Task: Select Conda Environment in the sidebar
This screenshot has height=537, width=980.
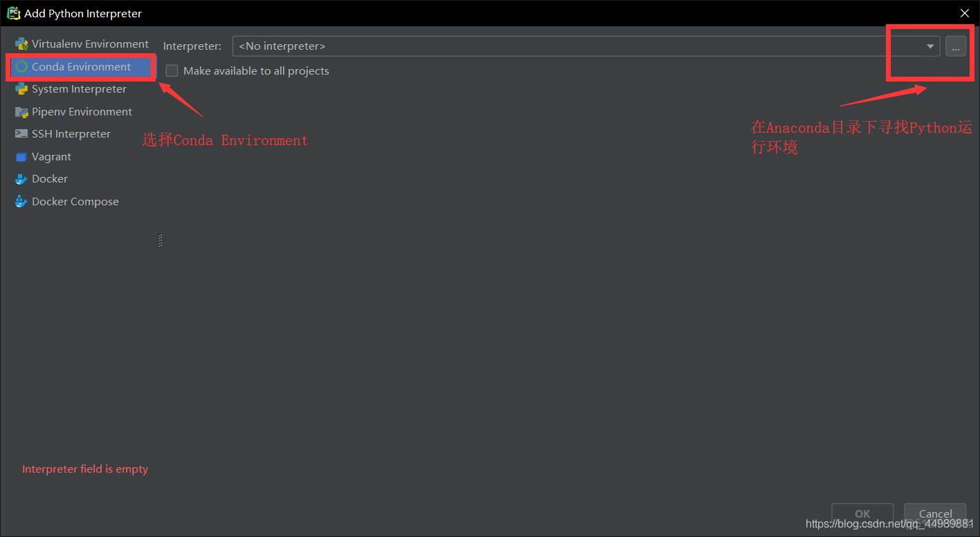Action: click(x=82, y=67)
